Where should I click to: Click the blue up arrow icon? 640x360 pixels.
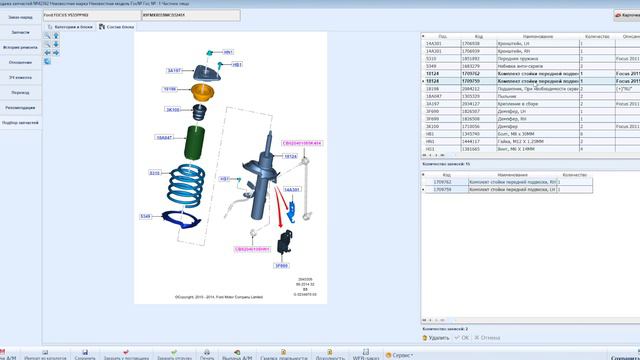(56, 36)
